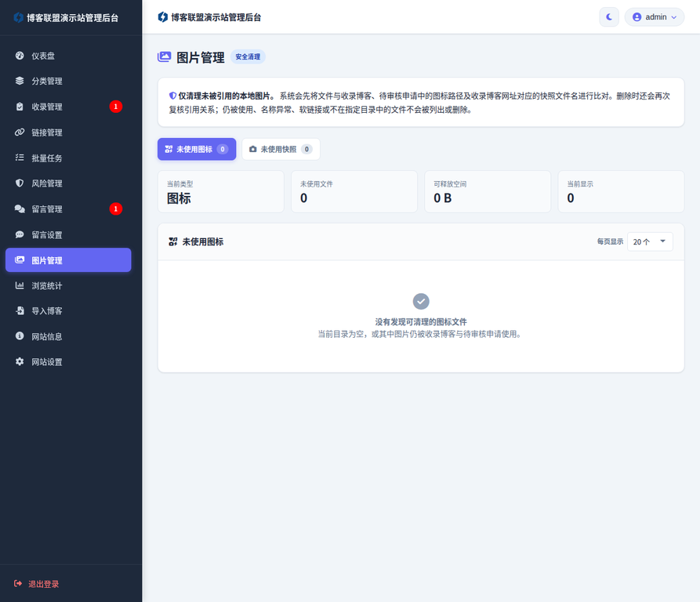Open 仪表盘 from the sidebar

(x=68, y=56)
